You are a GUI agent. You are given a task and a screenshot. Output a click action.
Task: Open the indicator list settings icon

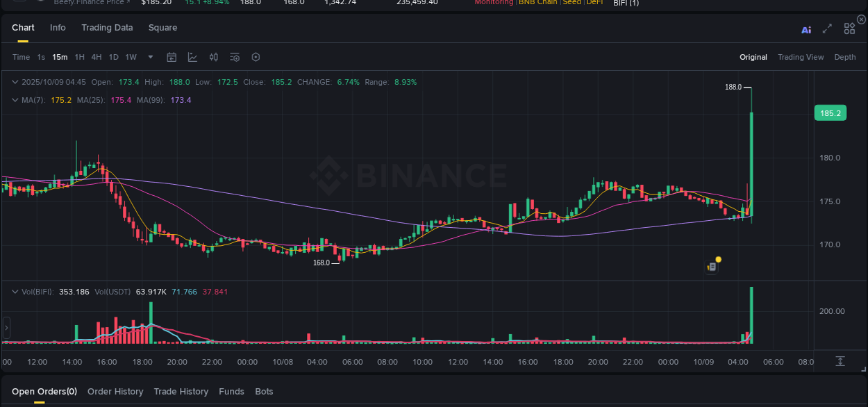pyautogui.click(x=234, y=57)
